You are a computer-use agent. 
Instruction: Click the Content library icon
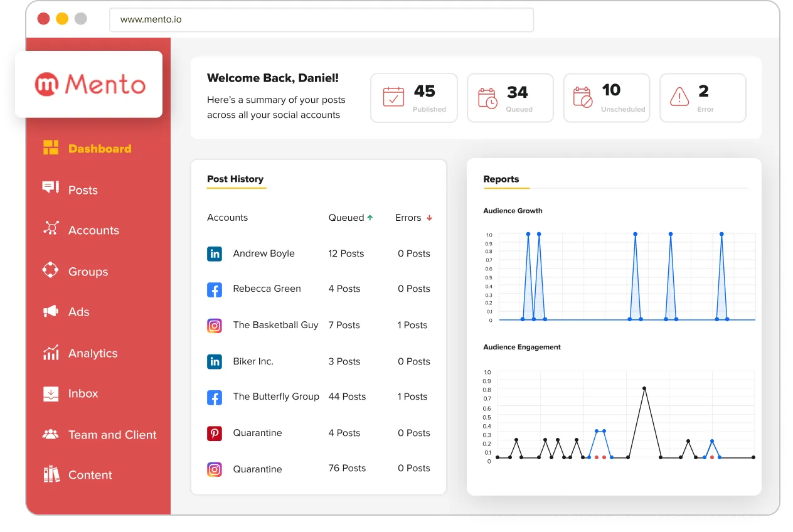tap(50, 475)
